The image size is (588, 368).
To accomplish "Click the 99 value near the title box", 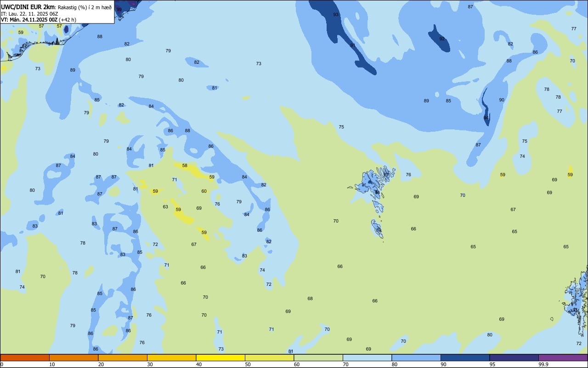I will (x=119, y=10).
